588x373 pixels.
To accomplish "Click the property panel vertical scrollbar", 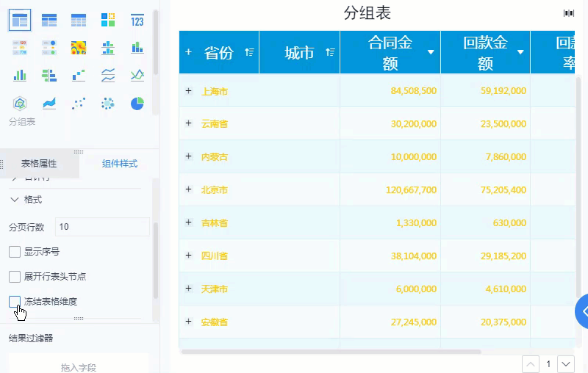I will (x=156, y=260).
